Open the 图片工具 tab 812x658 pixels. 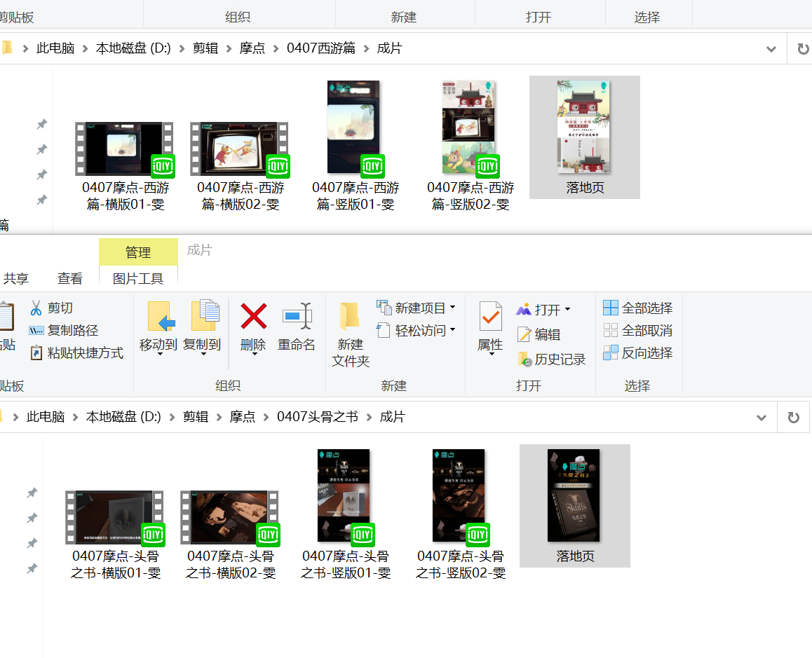click(138, 278)
